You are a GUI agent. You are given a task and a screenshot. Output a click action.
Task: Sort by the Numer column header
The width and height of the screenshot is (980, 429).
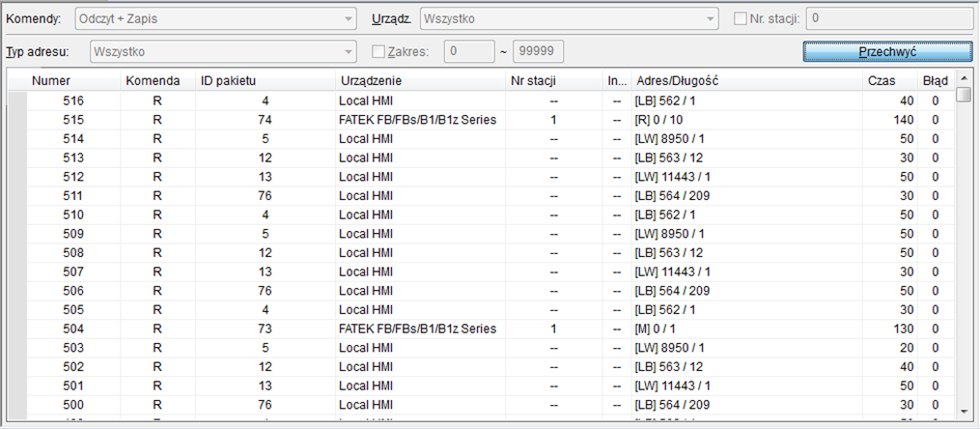[x=73, y=80]
